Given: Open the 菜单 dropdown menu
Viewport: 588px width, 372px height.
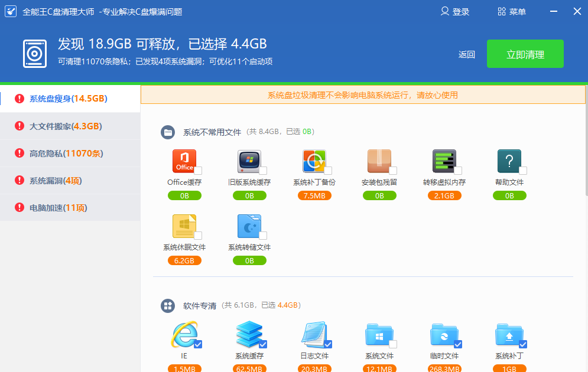Looking at the screenshot, I should tap(512, 12).
